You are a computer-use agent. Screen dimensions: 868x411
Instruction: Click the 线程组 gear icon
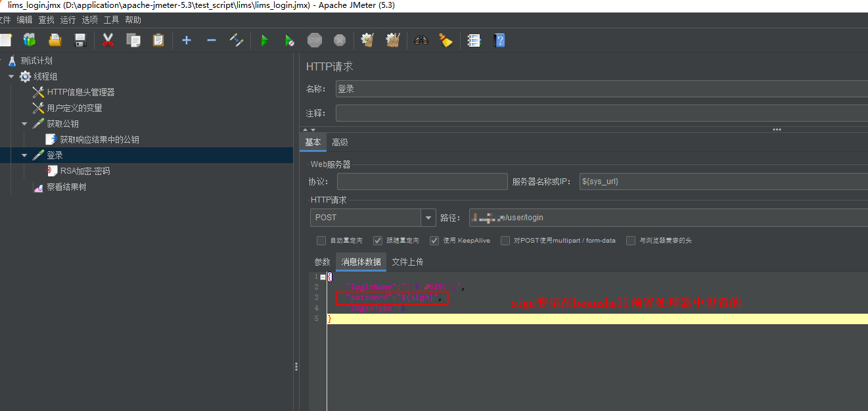[25, 76]
